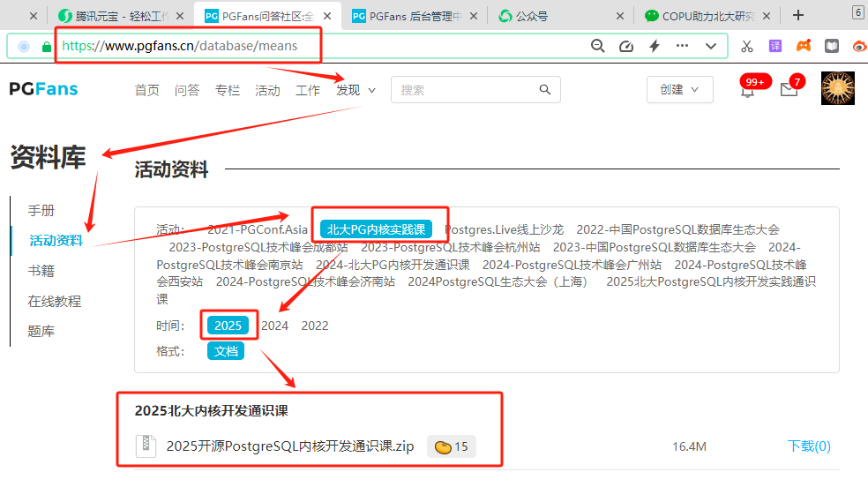Viewport: 868px width, 502px height.
Task: Click the lightning bolt icon in address bar
Action: (x=655, y=46)
